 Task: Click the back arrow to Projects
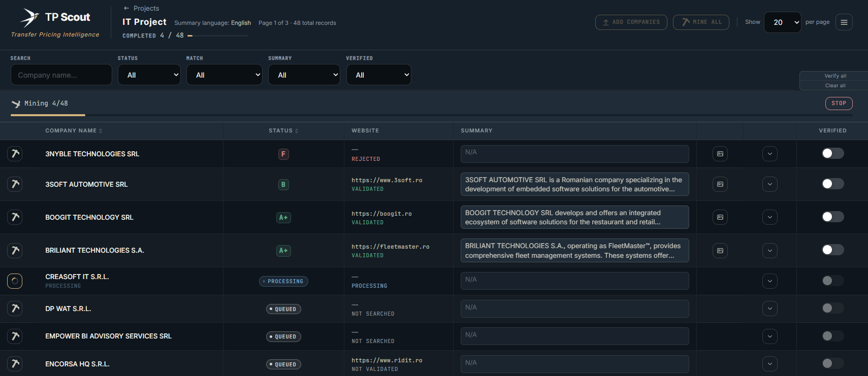(x=126, y=8)
